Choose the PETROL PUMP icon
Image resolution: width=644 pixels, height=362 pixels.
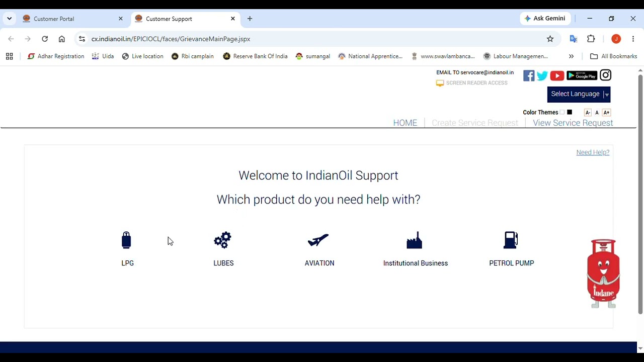click(x=511, y=240)
